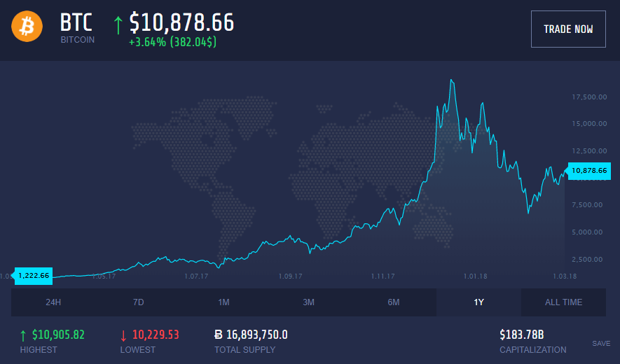Click the green up arrow beside the price
The height and width of the screenshot is (364, 620).
tap(118, 25)
